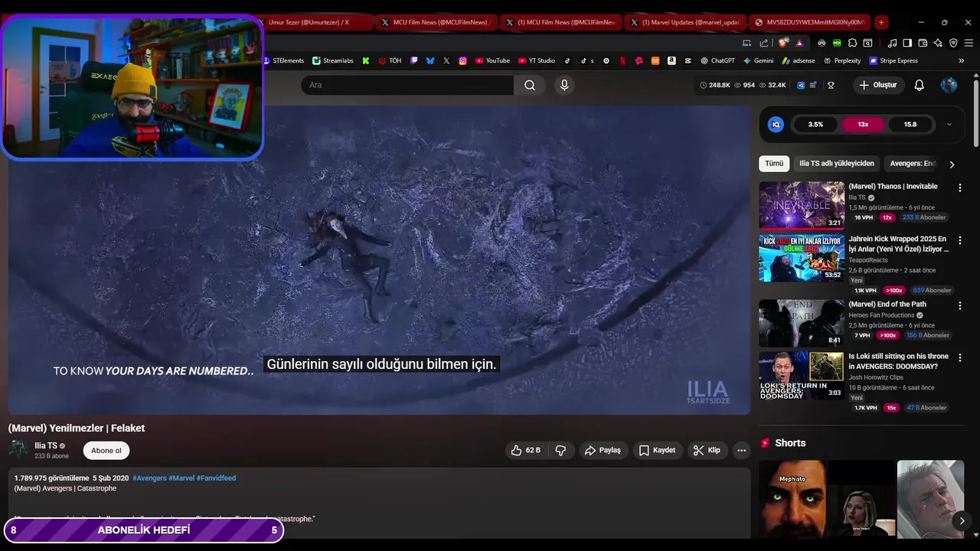Dislike the video with thumbs-down
980x551 pixels.
pos(560,450)
